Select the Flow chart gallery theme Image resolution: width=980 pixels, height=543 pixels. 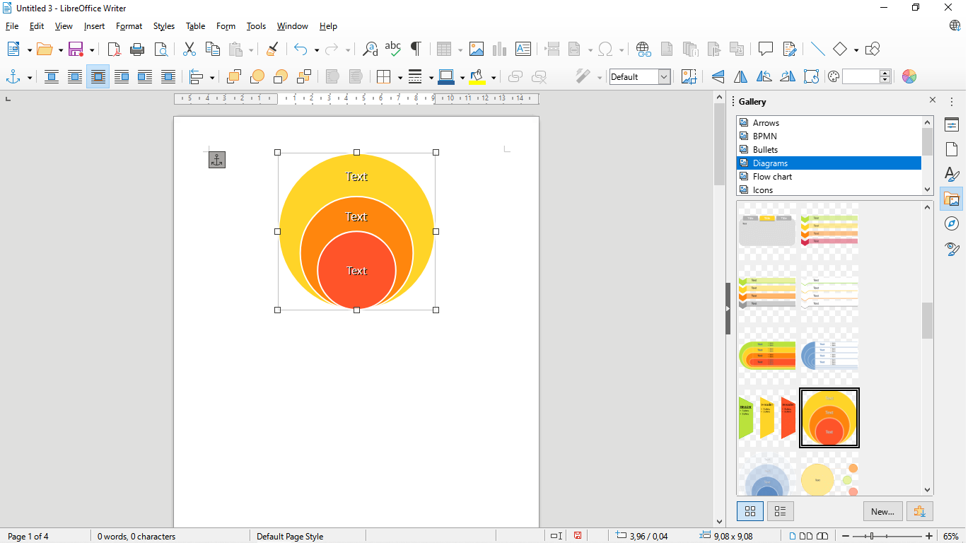[829, 176]
